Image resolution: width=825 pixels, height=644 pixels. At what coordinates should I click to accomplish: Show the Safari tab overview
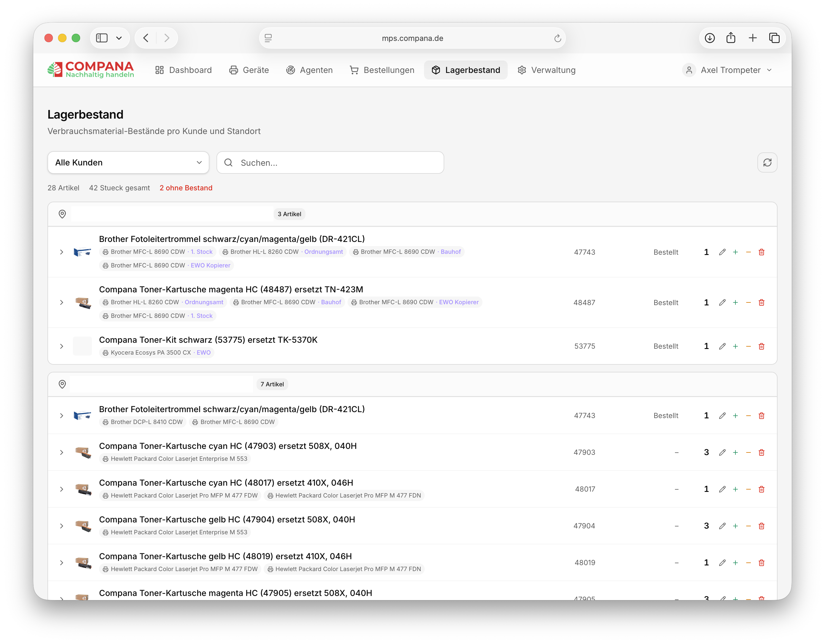pyautogui.click(x=774, y=38)
